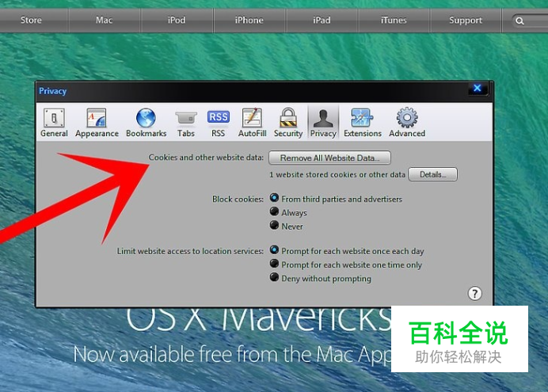The image size is (548, 392).
Task: Open the Tabs preferences pane
Action: tap(185, 123)
